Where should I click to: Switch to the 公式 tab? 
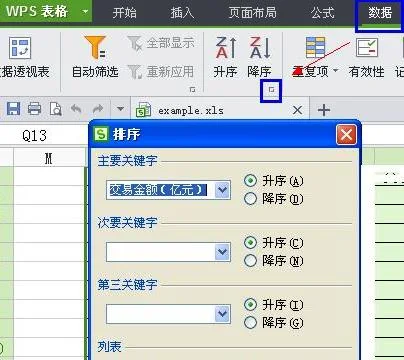tap(323, 13)
